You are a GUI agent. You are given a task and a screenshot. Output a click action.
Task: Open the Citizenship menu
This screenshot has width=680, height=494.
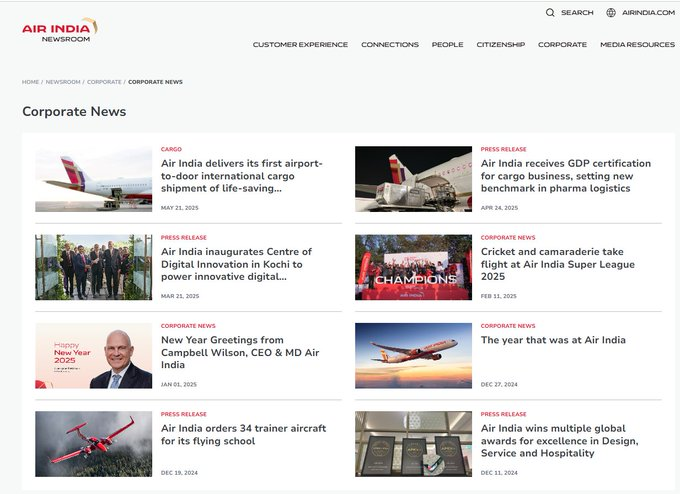point(500,45)
